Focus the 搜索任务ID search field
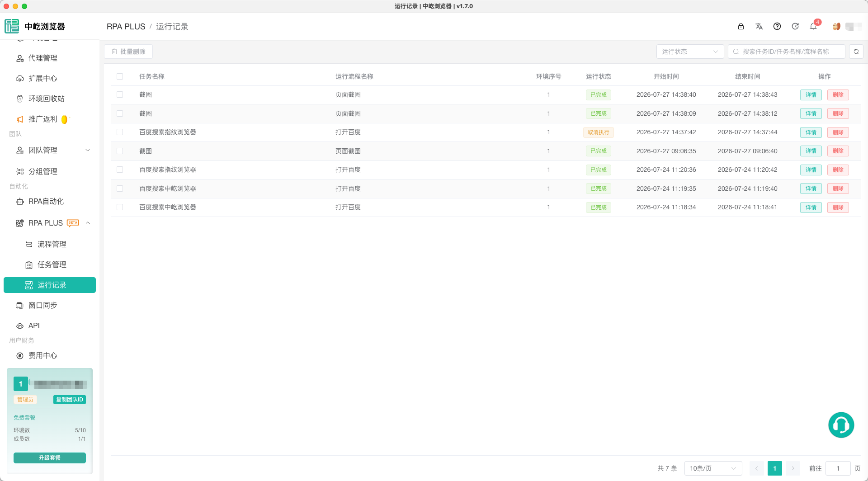The image size is (868, 481). coord(786,52)
